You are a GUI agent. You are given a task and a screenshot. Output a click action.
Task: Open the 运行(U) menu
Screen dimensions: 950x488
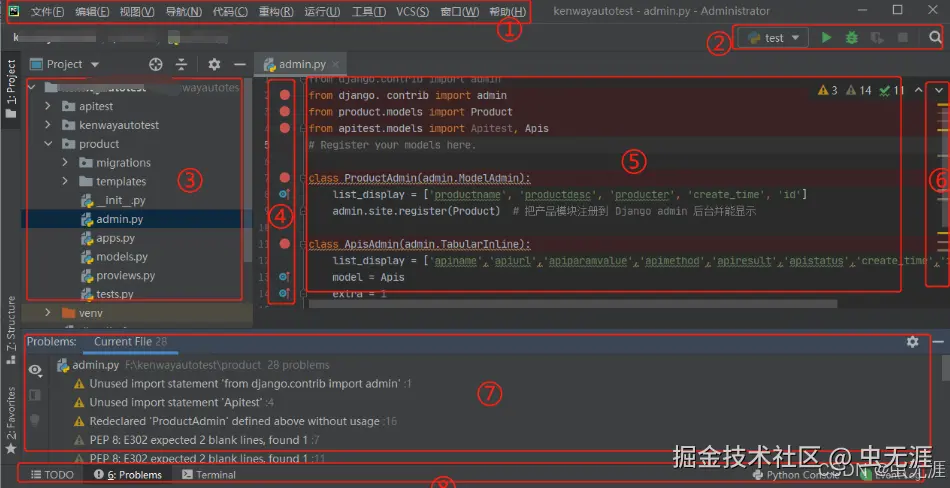point(322,12)
